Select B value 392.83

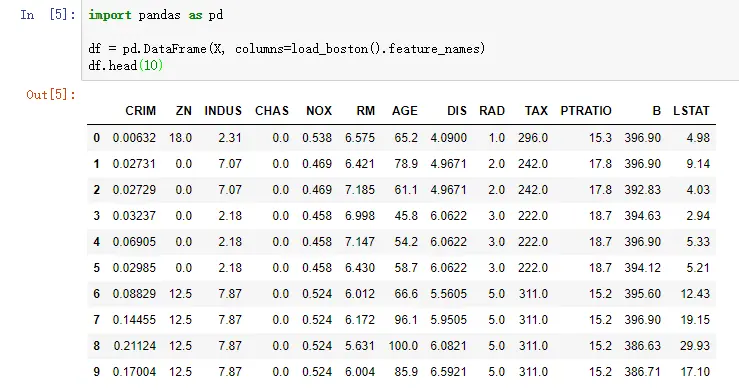pos(643,190)
